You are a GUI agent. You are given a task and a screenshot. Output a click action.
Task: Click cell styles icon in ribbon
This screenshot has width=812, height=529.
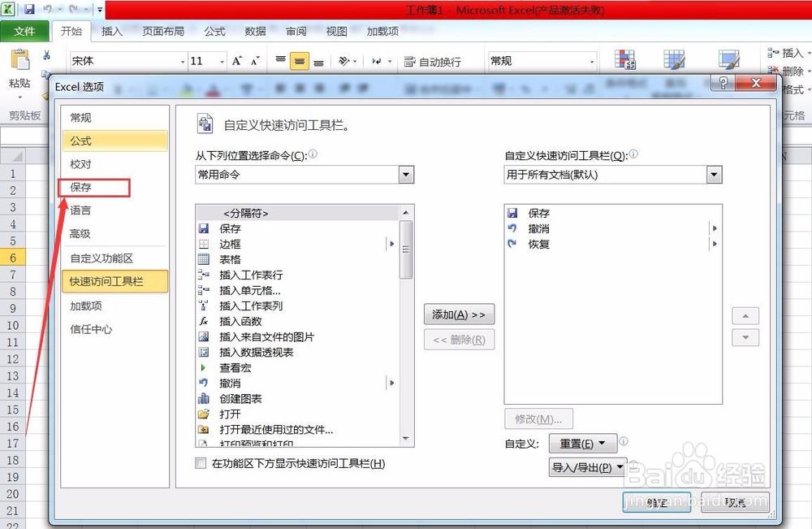tap(728, 59)
